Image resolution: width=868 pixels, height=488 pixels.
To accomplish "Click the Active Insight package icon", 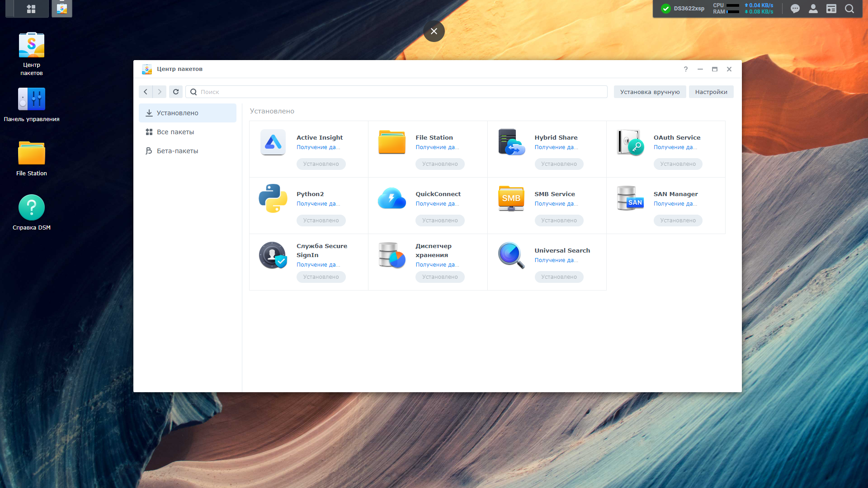I will (273, 142).
